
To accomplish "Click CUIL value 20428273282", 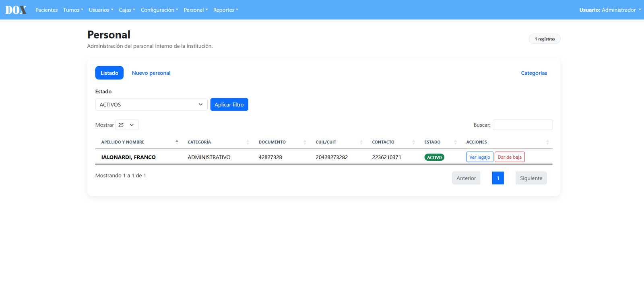I will coord(332,157).
